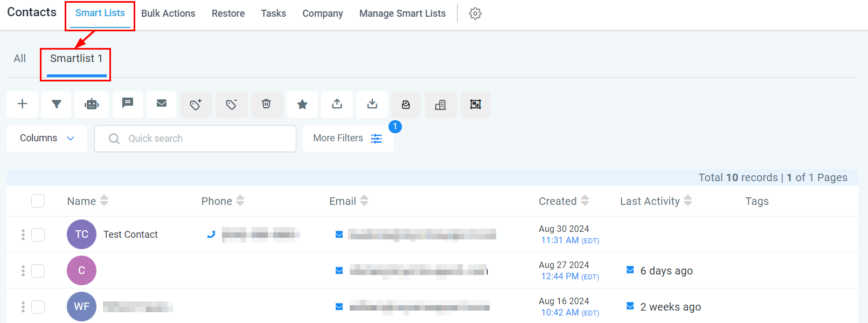Click the WF avatar circle

[81, 307]
